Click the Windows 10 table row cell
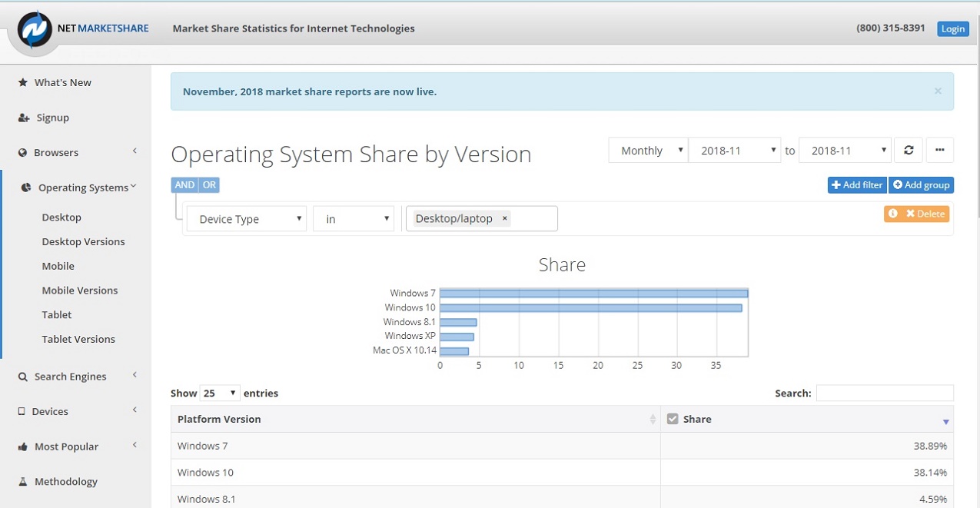Viewport: 980px width, 508px height. [416, 473]
